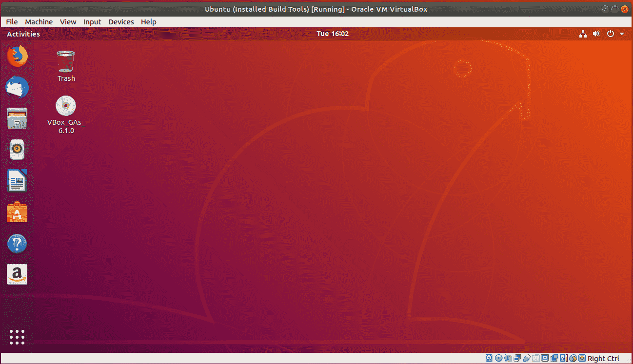Open the Machine menu
This screenshot has height=364, width=633.
[x=39, y=21]
